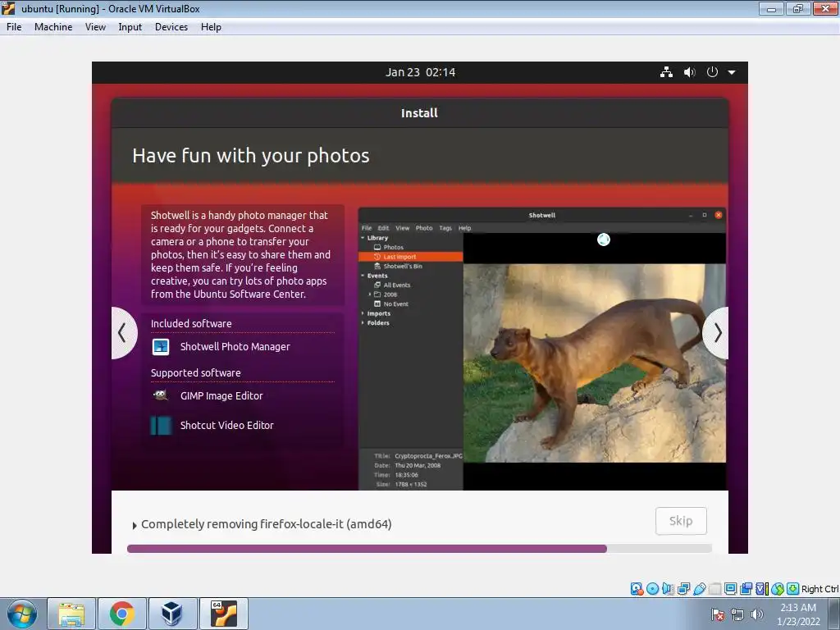Click the VirtualBox USB devices status icon
The height and width of the screenshot is (630, 840).
699,589
